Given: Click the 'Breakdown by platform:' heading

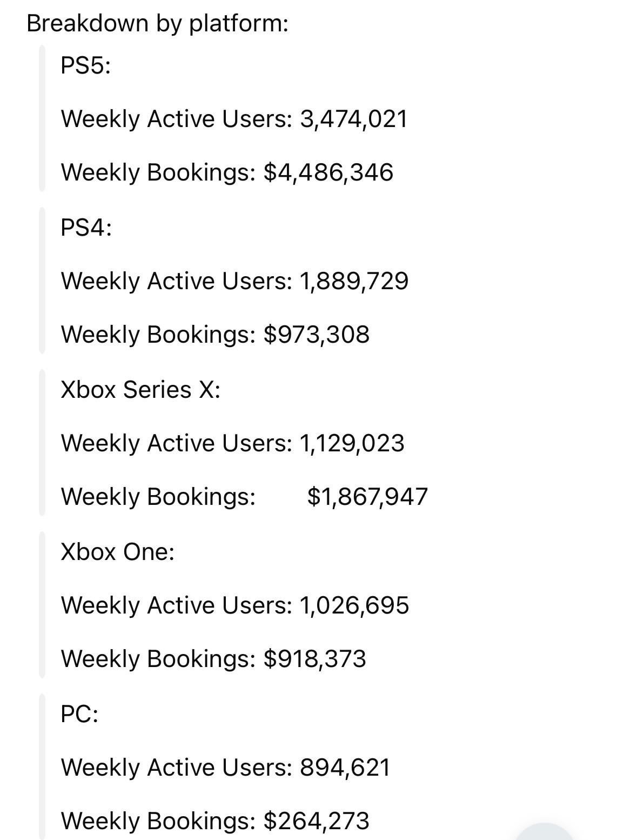Looking at the screenshot, I should point(157,23).
